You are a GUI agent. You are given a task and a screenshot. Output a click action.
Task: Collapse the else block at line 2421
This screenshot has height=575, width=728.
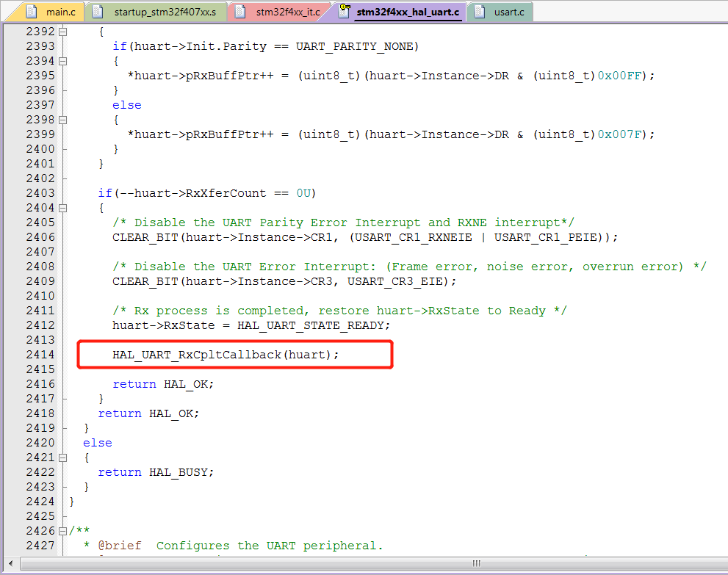pyautogui.click(x=62, y=458)
